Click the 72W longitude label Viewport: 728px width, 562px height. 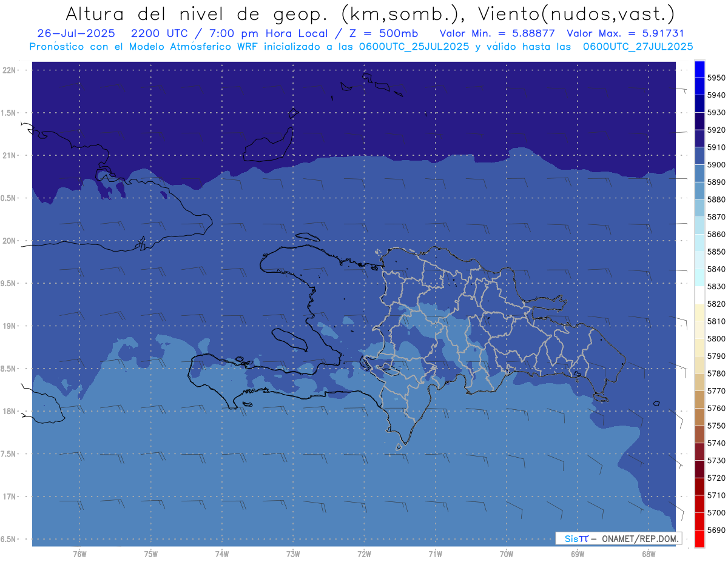pyautogui.click(x=364, y=554)
